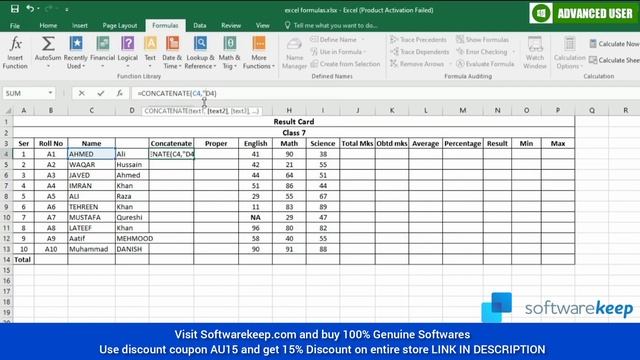640x360 pixels.
Task: Toggle Show Formulas
Action: point(482,40)
